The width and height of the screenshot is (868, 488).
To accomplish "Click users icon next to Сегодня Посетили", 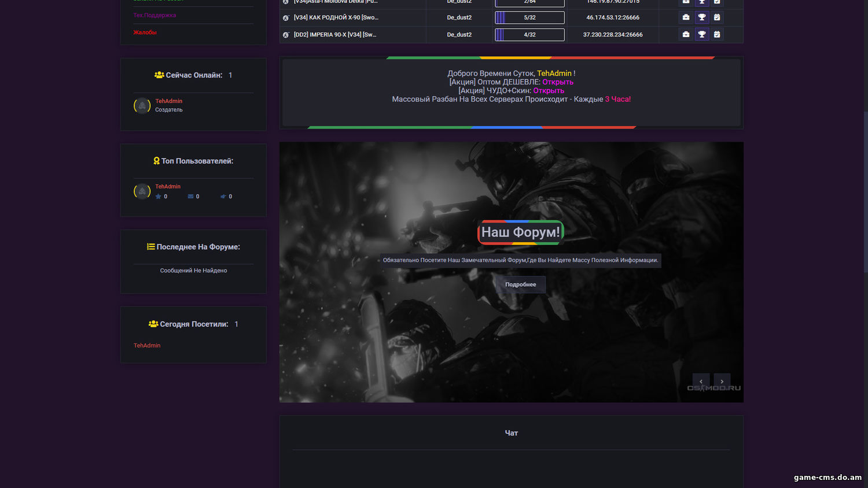I will click(153, 324).
